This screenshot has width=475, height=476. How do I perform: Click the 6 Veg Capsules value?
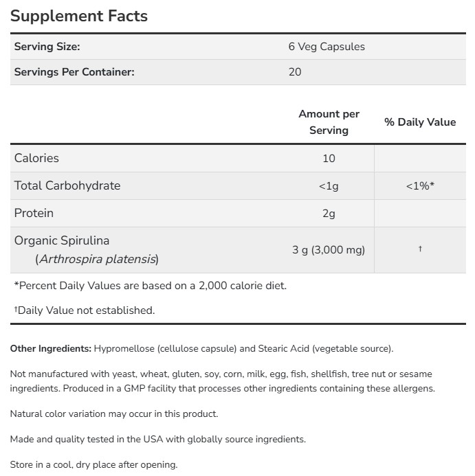click(327, 47)
